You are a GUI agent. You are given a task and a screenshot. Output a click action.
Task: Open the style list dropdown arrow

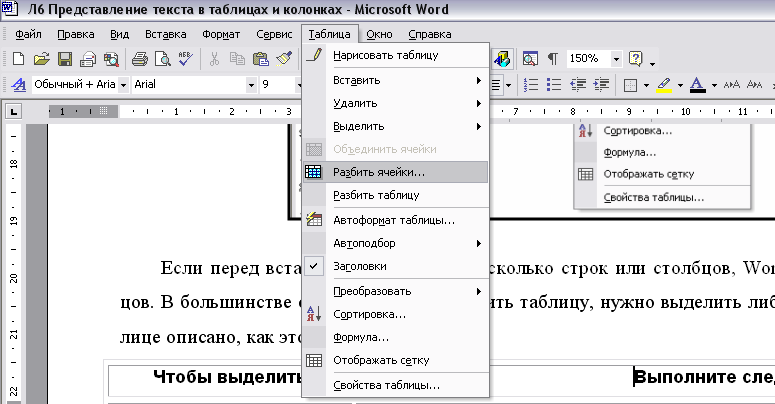pos(124,85)
